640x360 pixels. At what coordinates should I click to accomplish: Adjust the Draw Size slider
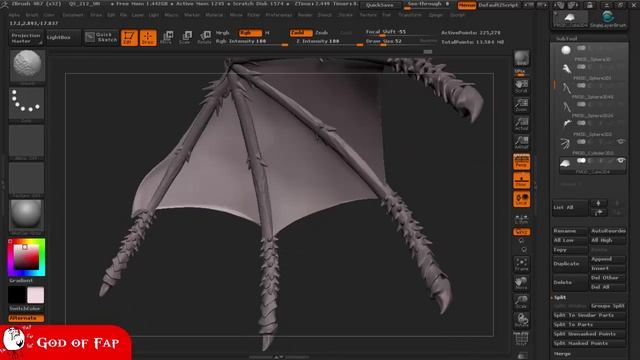(401, 42)
